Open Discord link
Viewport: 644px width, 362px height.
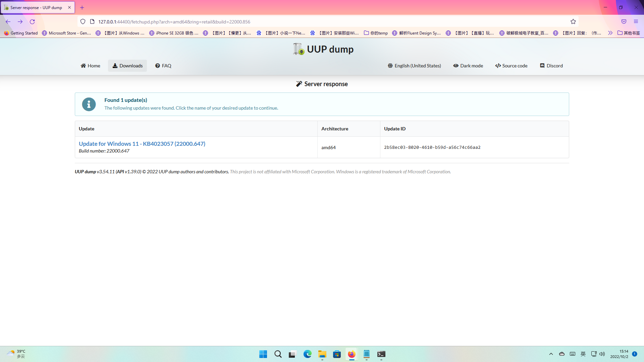click(x=551, y=66)
